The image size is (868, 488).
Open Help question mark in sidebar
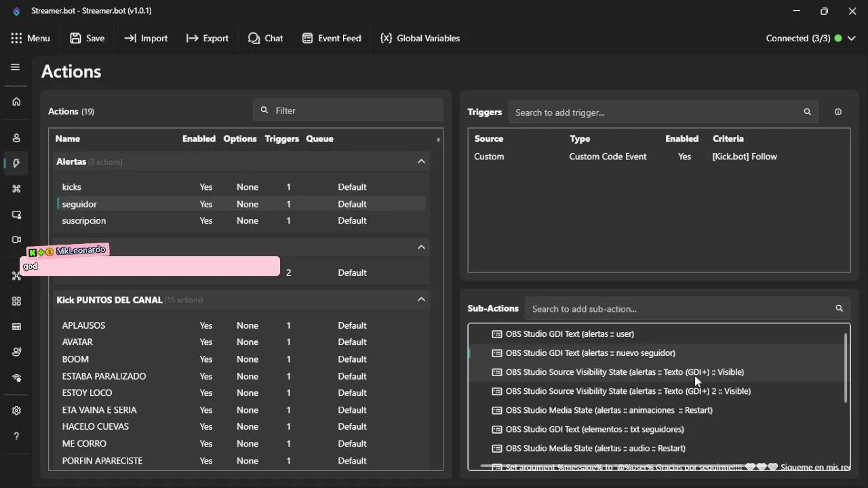(x=16, y=436)
